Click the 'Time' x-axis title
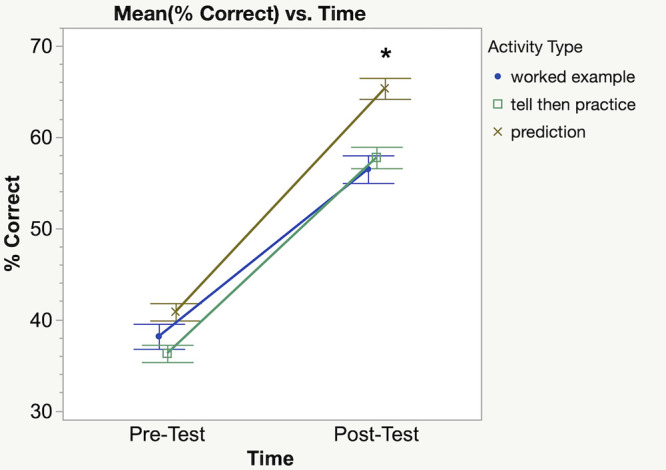The width and height of the screenshot is (666, 470). pyautogui.click(x=271, y=458)
